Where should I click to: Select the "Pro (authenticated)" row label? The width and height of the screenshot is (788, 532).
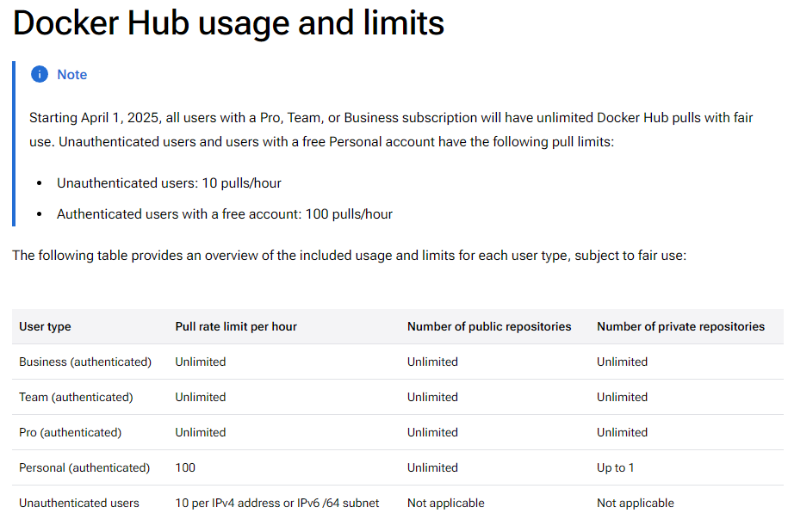click(x=71, y=432)
